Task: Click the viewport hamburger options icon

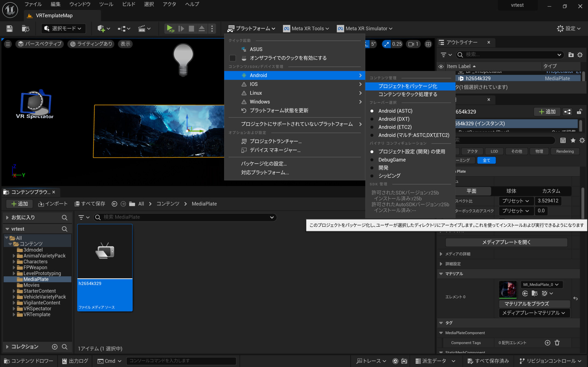Action: (x=8, y=44)
